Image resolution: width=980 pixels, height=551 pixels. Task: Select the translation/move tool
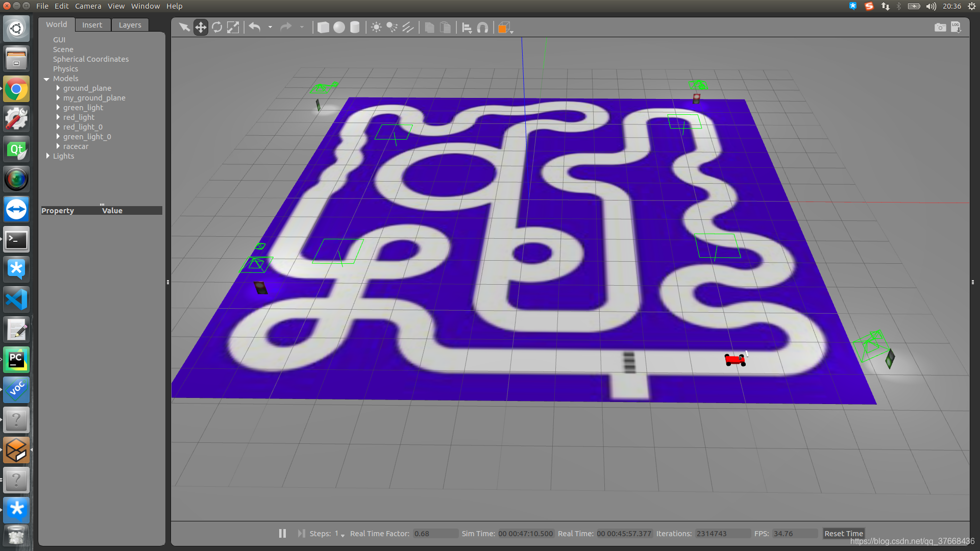click(201, 27)
